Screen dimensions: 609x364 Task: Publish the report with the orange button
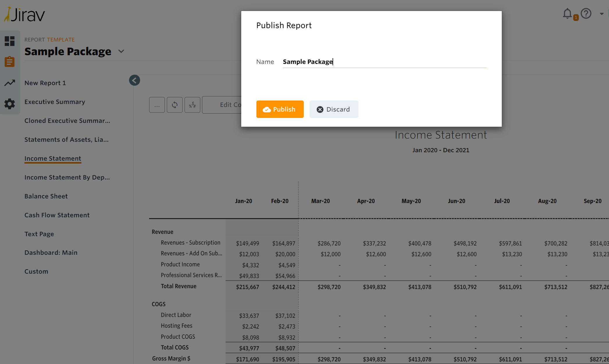pos(280,109)
